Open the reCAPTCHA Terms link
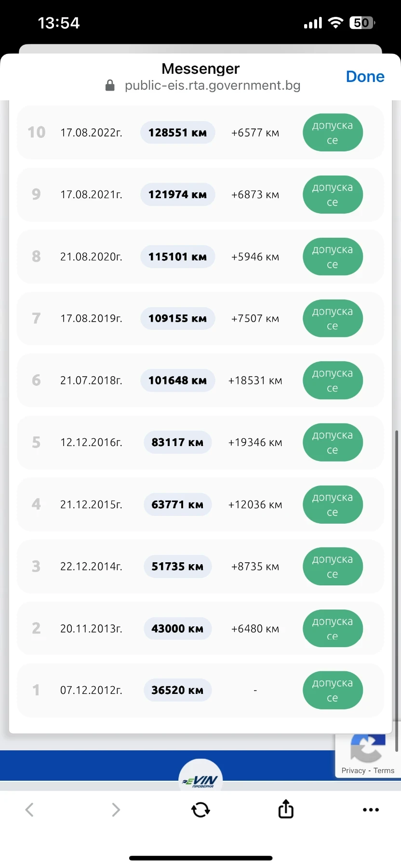Viewport: 401px width, 868px height. (x=384, y=771)
